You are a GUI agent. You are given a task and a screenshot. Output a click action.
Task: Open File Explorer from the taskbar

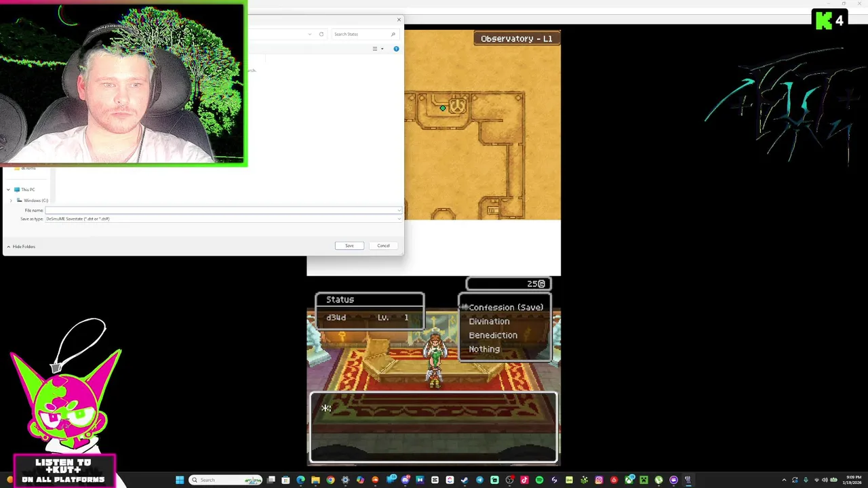[x=315, y=480]
